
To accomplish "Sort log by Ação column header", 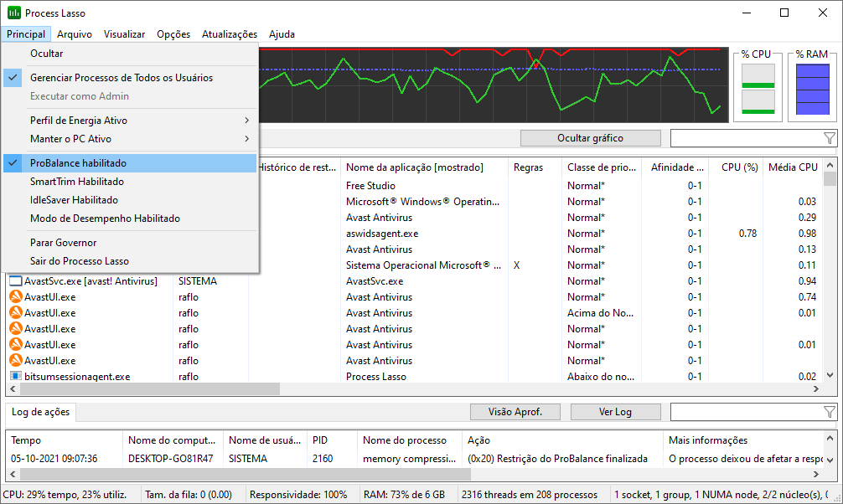I will [562, 440].
